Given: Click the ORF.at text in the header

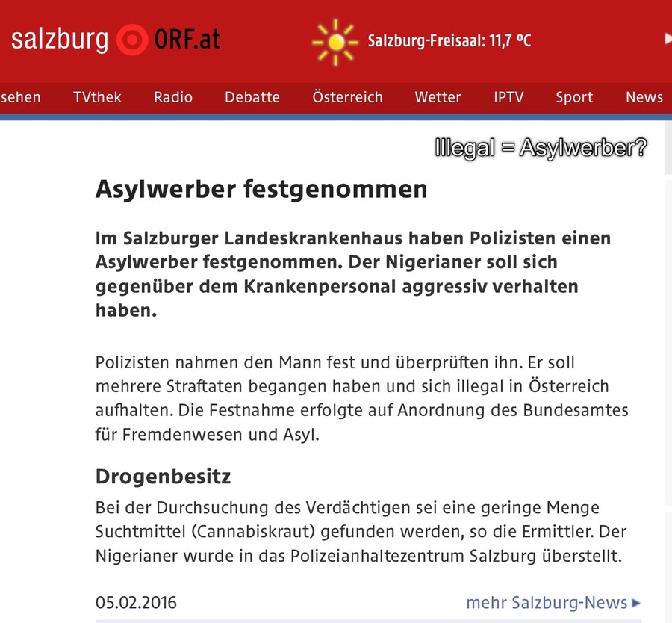Looking at the screenshot, I should [x=187, y=40].
